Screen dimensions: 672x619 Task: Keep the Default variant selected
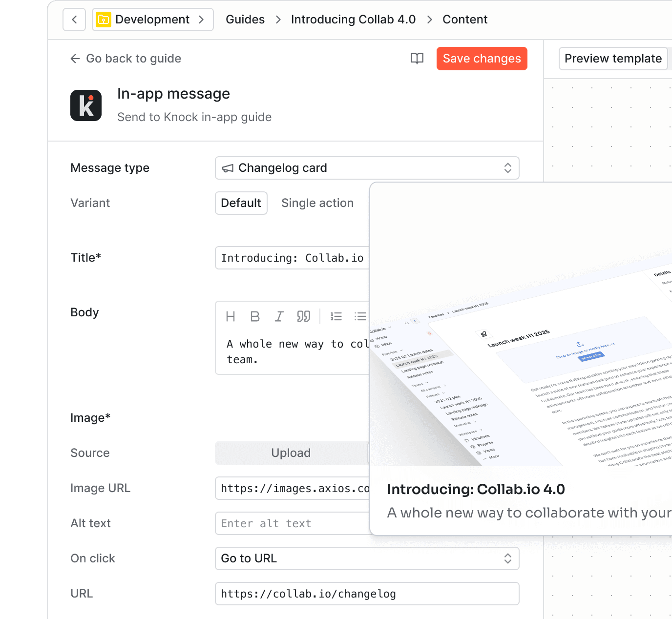[x=241, y=203]
